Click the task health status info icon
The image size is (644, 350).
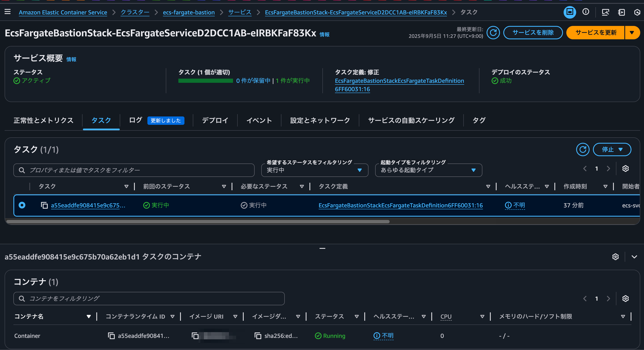(508, 205)
